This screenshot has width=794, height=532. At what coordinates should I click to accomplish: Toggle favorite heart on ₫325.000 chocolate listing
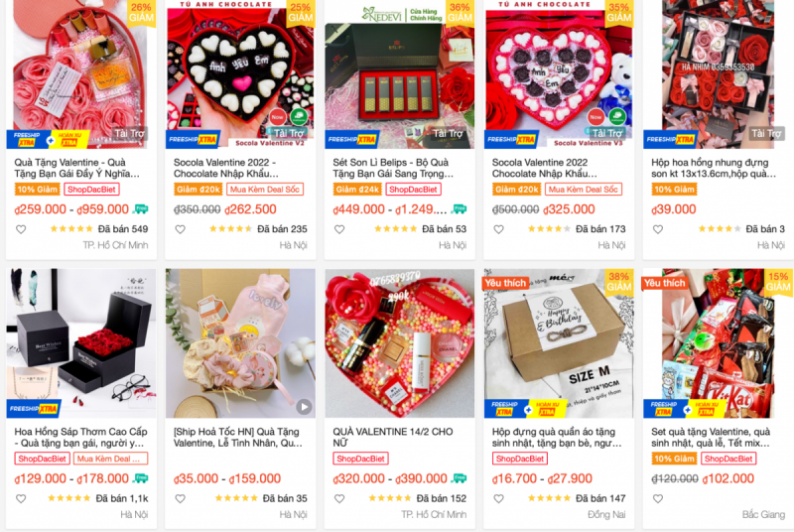tap(499, 229)
